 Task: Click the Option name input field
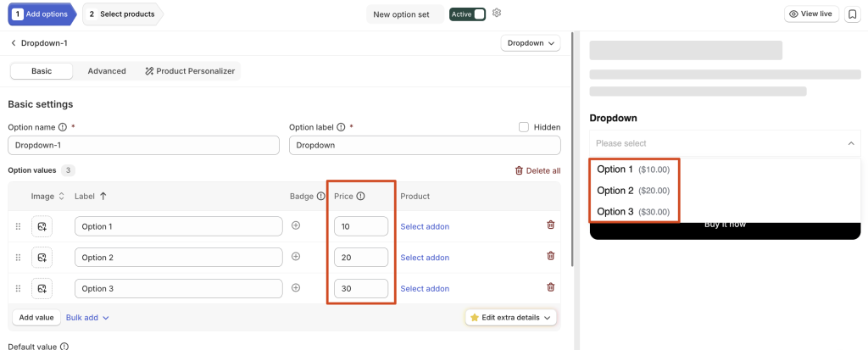[x=144, y=146]
